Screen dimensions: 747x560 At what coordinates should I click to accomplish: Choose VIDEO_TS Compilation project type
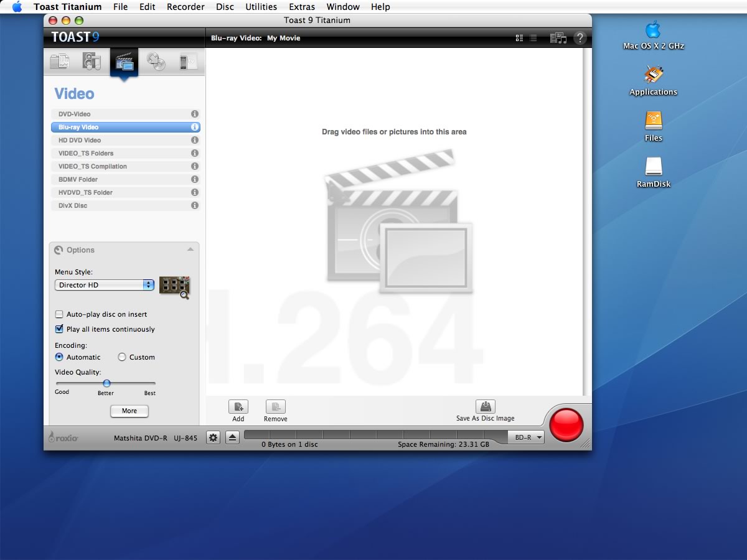(x=125, y=166)
